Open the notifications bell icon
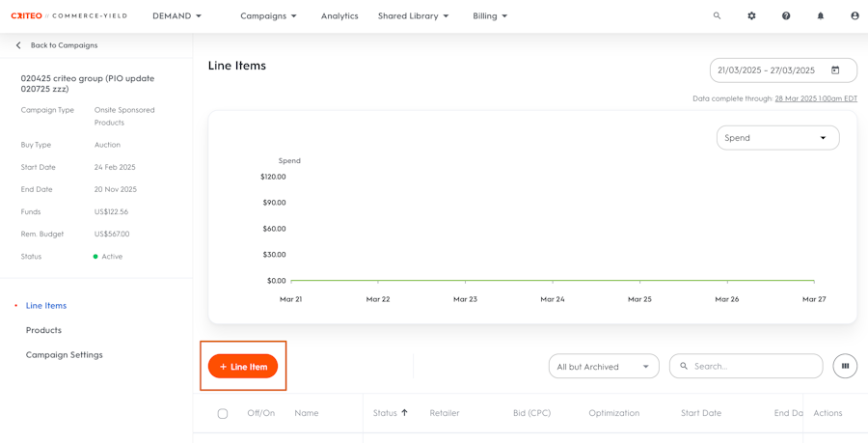The image size is (868, 443). click(x=821, y=16)
